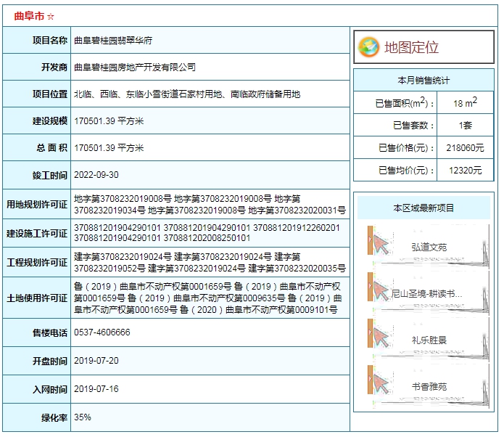
Task: Click the 工程规划许可证 permit numbers
Action: pos(210,262)
